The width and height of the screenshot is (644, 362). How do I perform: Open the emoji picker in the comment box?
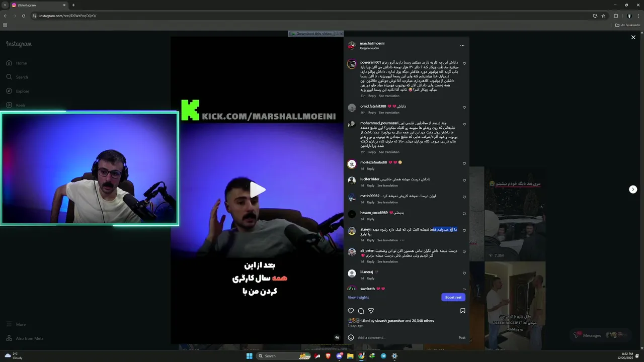[x=351, y=338]
